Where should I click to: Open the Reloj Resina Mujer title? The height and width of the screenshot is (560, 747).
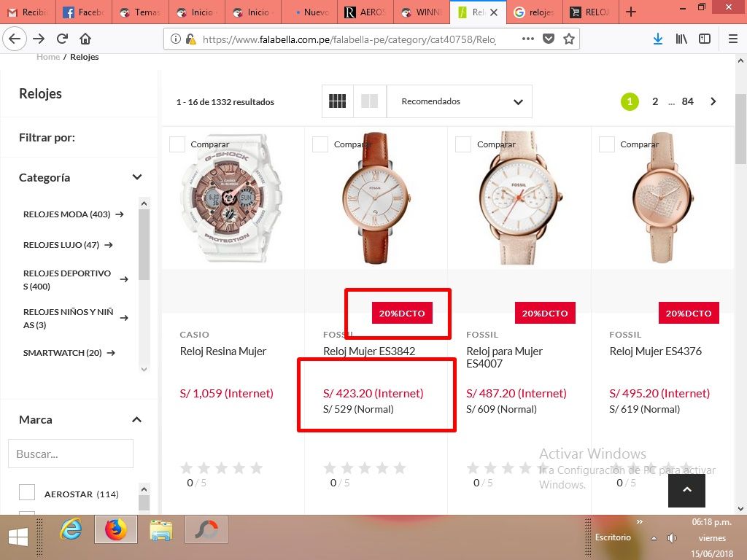click(223, 351)
